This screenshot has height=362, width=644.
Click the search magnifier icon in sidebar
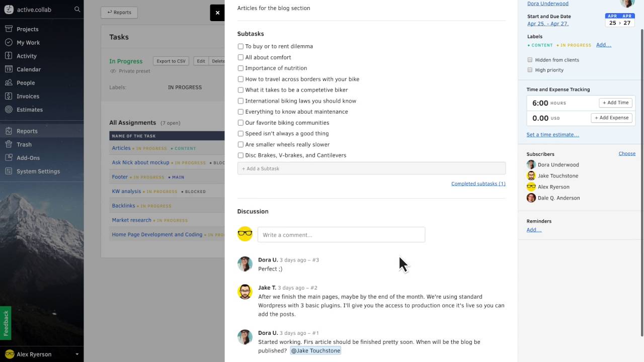tap(77, 9)
